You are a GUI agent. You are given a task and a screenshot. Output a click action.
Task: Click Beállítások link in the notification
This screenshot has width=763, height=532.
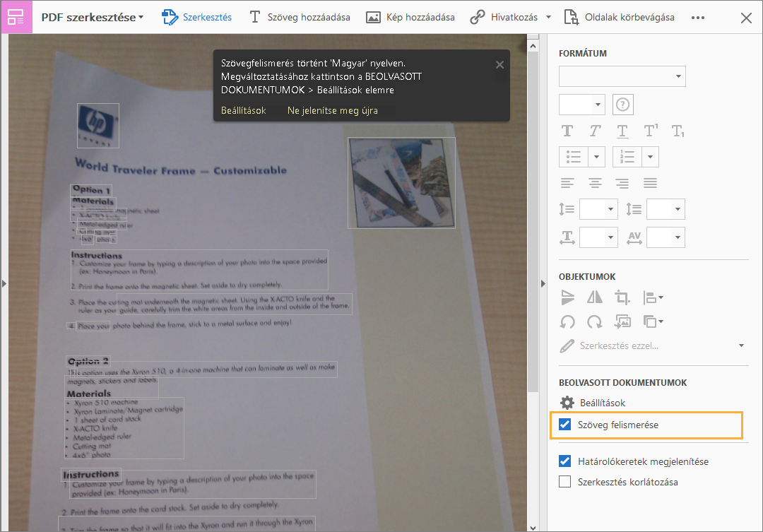243,110
